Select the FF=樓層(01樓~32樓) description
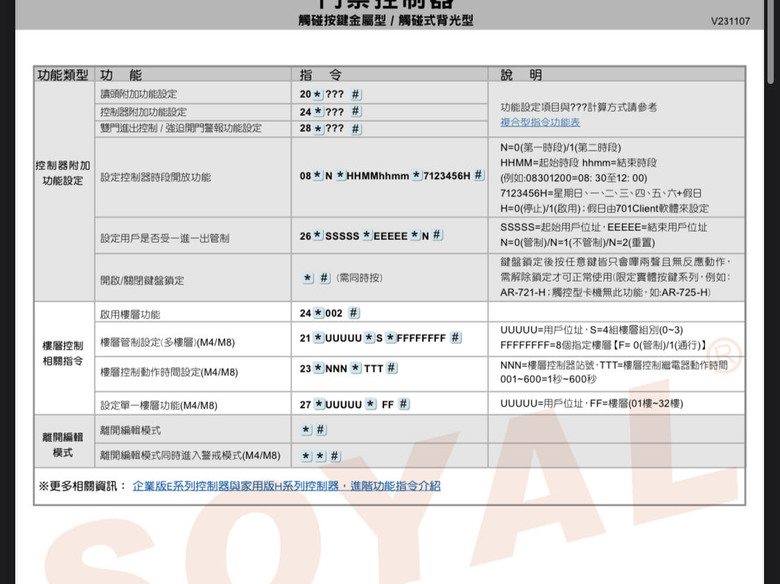This screenshot has width=780, height=584. pos(636,403)
